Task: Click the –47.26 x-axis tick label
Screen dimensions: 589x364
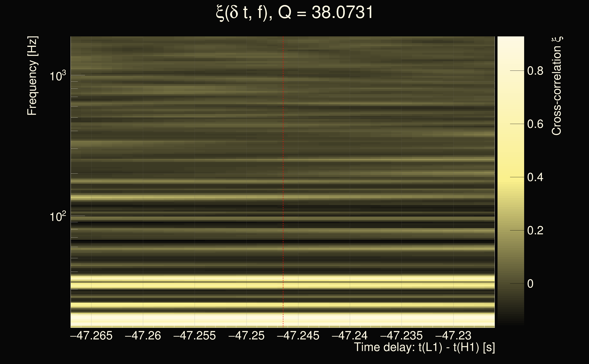Action: click(x=143, y=336)
